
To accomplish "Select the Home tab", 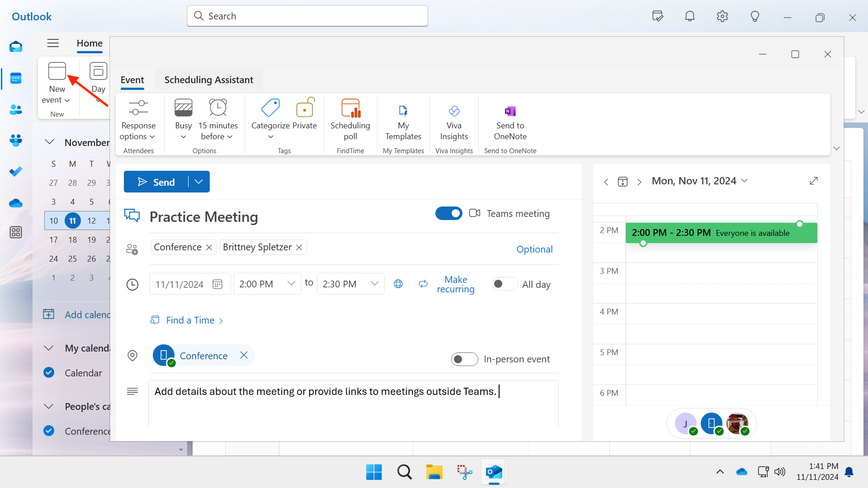I will pos(90,43).
